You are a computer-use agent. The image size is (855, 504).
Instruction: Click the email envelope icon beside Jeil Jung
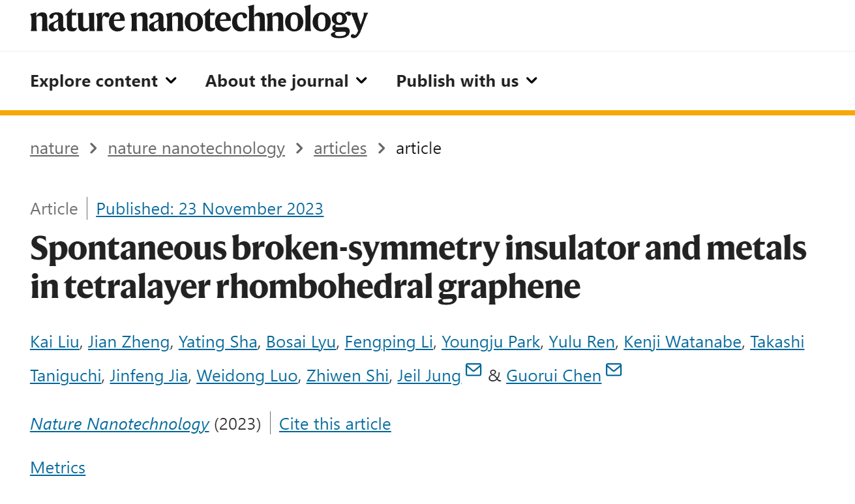[473, 370]
